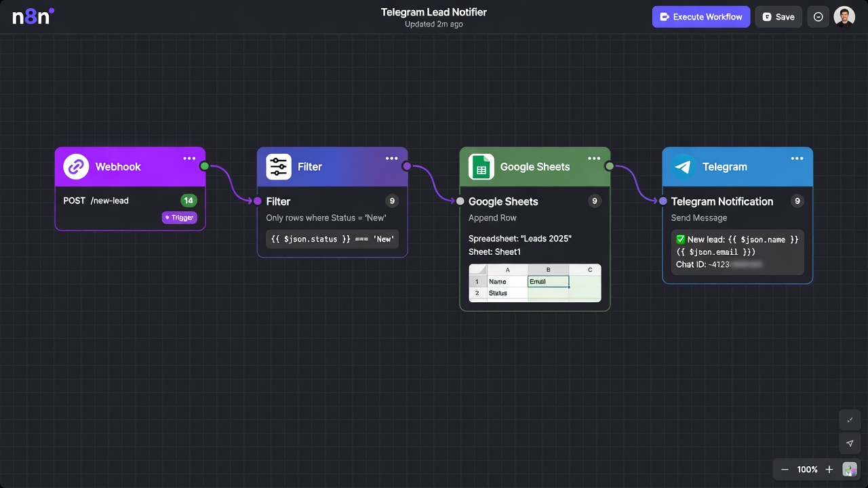Select the send/navigate arrow icon
This screenshot has width=868, height=488.
[850, 443]
